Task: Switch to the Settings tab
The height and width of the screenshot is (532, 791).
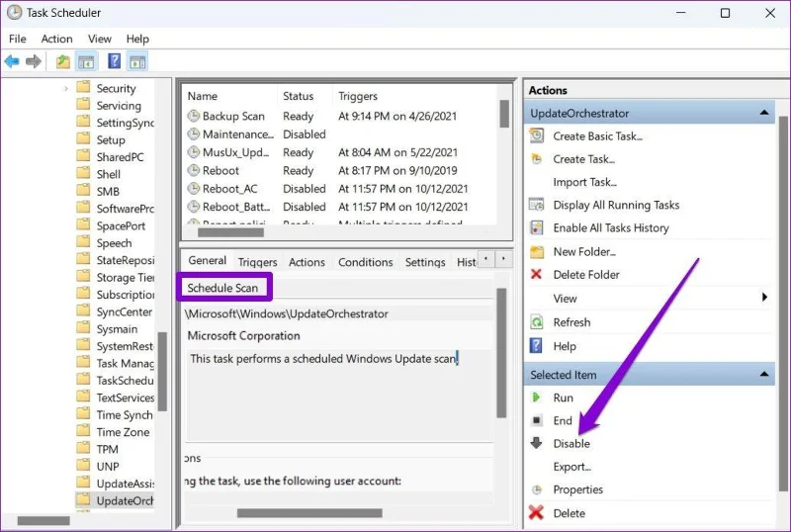Action: (x=425, y=262)
